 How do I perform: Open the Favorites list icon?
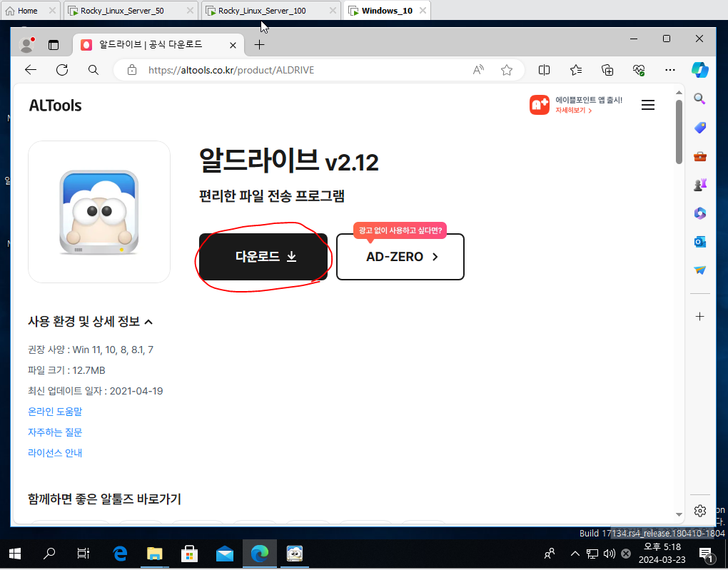pyautogui.click(x=576, y=70)
